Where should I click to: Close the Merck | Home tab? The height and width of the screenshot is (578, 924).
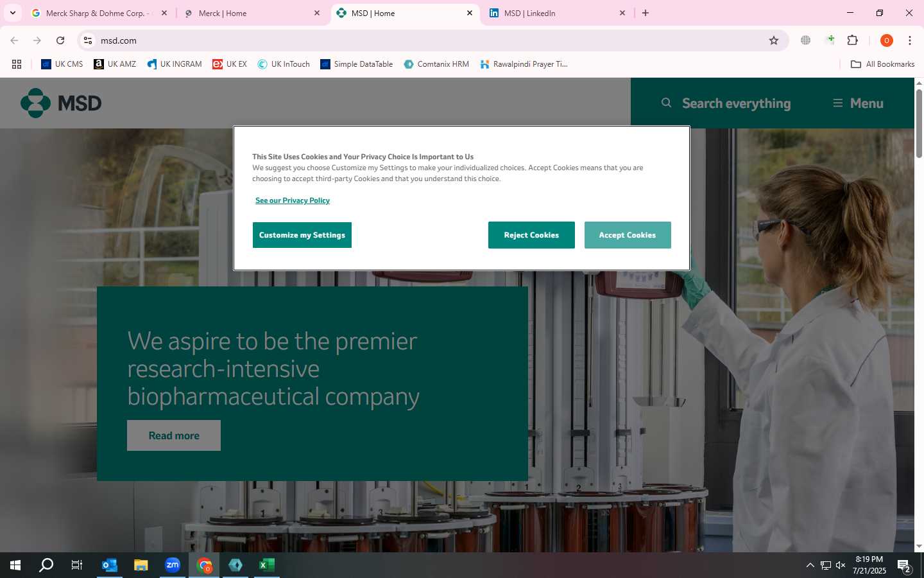[317, 13]
